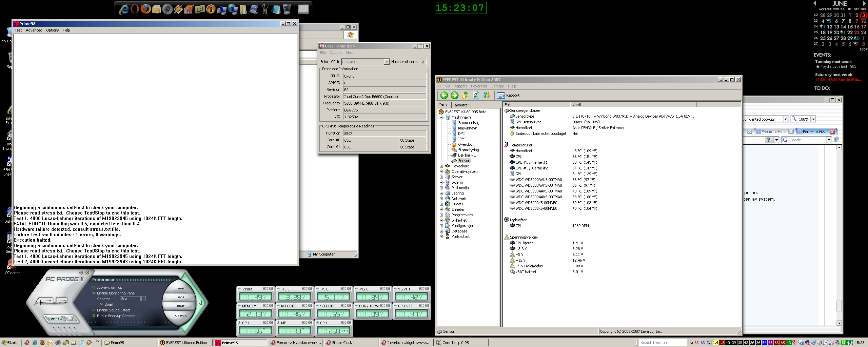Click the EVEREST refresh toolbar icon
This screenshot has width=868, height=347.
476,96
